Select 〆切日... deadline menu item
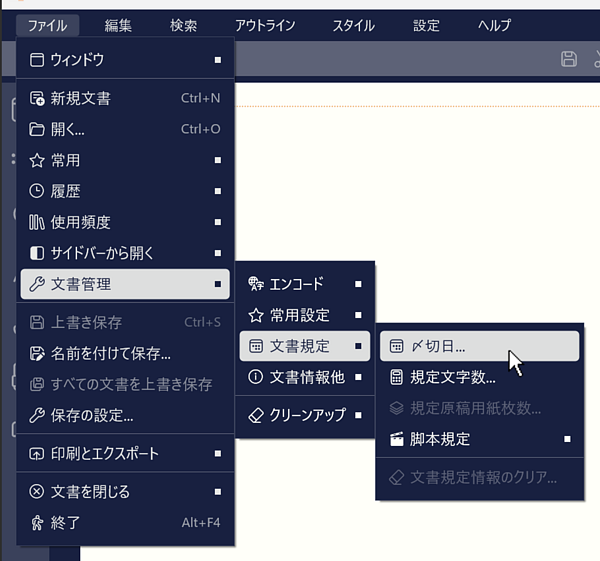 pyautogui.click(x=479, y=346)
